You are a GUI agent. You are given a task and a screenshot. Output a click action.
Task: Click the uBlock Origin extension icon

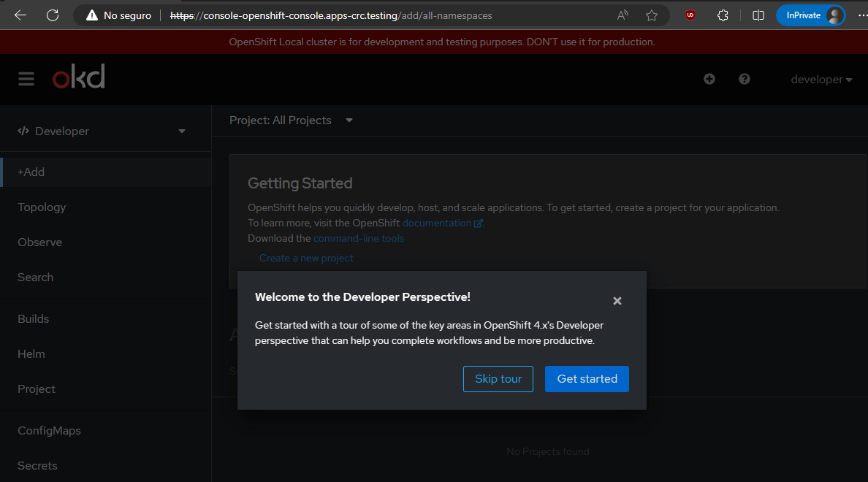point(690,15)
